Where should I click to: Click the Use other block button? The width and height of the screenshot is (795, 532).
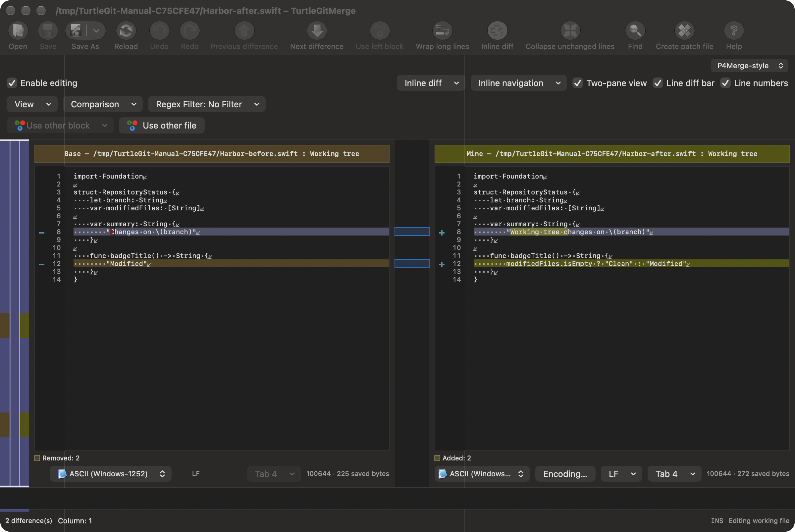[x=60, y=126]
